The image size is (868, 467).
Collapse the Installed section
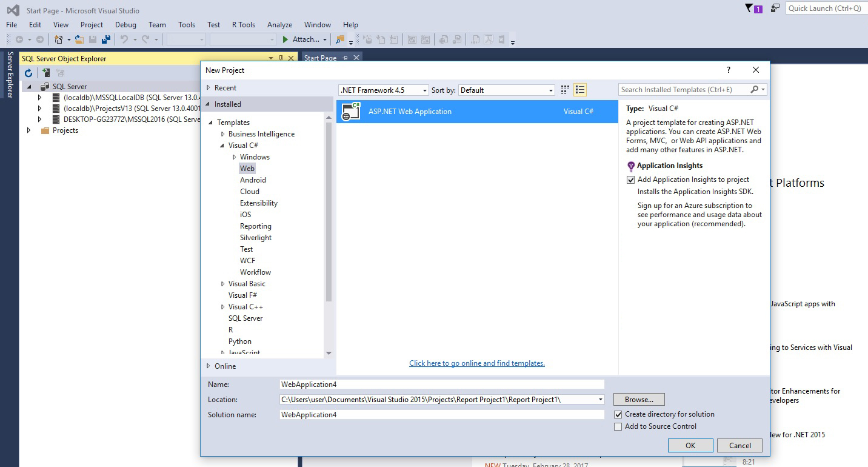[x=209, y=104]
